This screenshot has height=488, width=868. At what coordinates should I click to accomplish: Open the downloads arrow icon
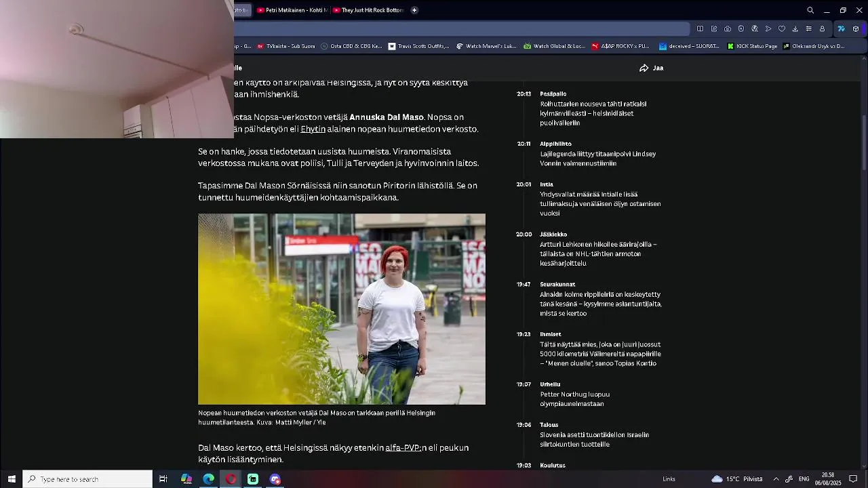[795, 28]
